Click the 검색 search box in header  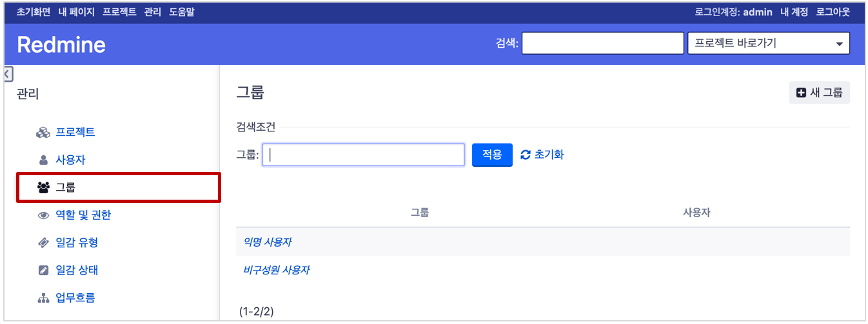[603, 43]
